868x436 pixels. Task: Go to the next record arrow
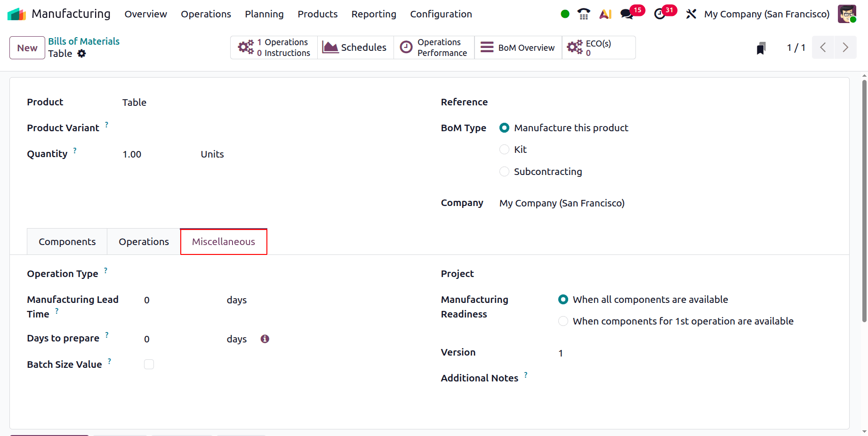[x=845, y=48]
